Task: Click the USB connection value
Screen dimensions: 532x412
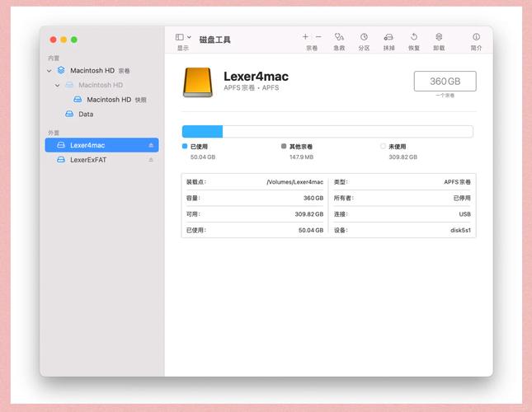Action: tap(465, 214)
